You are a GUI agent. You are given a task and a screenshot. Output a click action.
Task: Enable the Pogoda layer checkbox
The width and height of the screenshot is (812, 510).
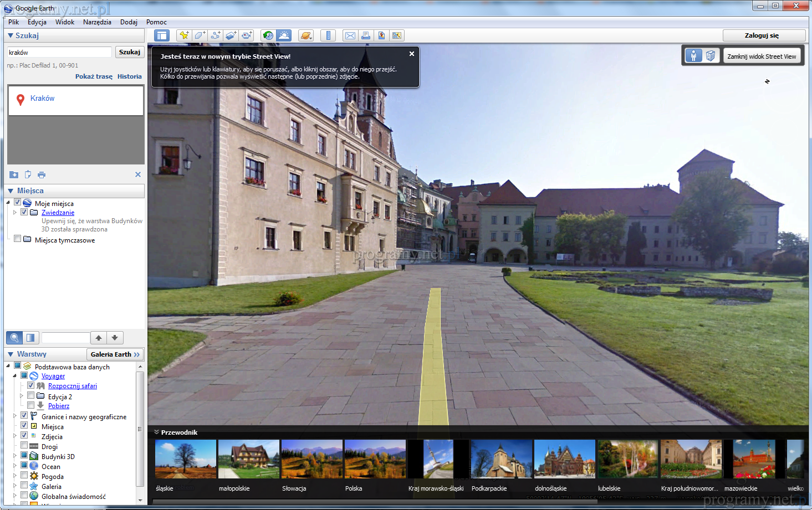24,476
